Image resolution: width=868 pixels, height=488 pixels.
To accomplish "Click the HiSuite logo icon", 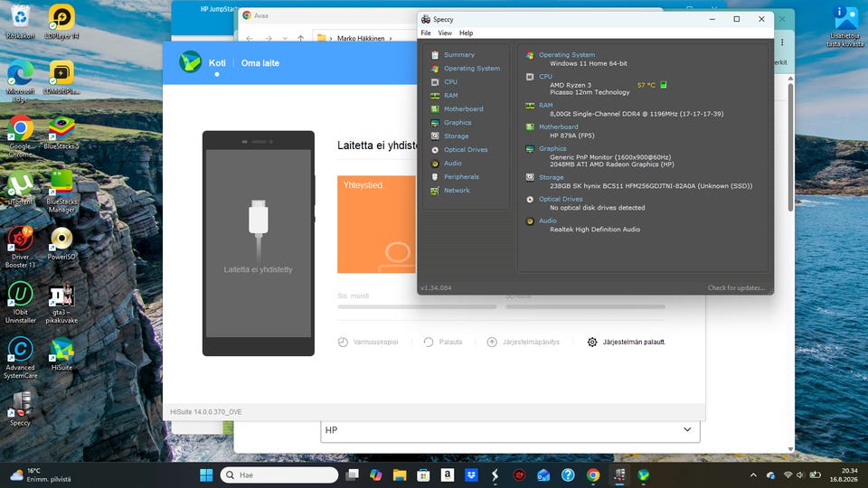I will [190, 62].
